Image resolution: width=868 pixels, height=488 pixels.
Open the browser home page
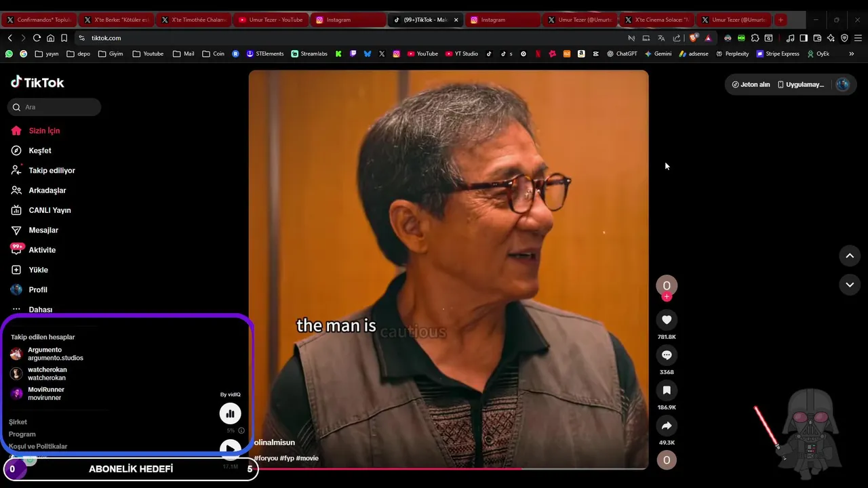tap(50, 38)
